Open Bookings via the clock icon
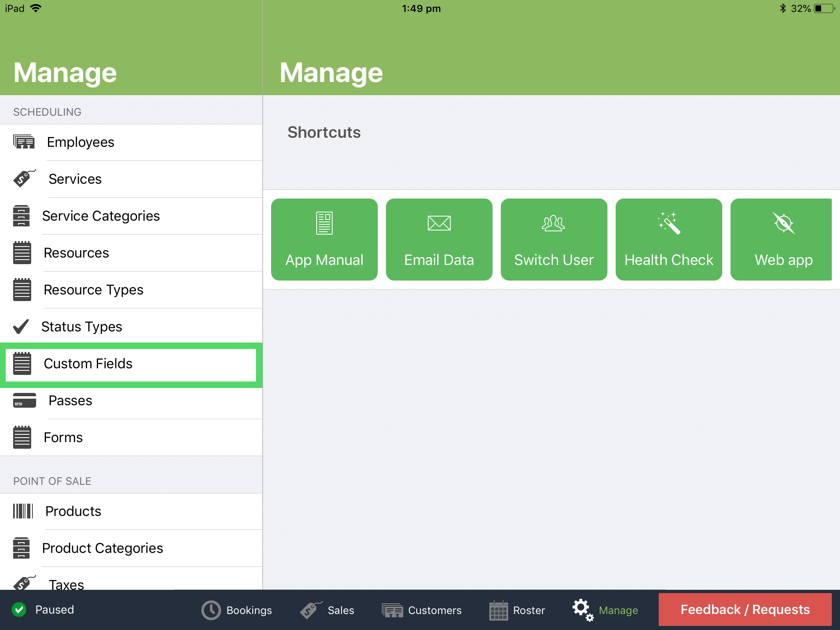This screenshot has width=840, height=630. pyautogui.click(x=210, y=610)
